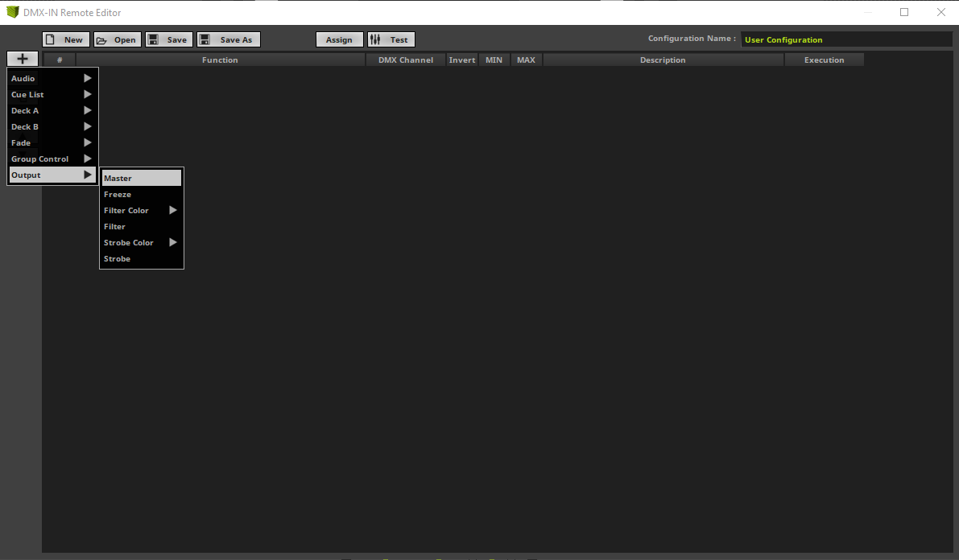Click the Description column header

tap(663, 60)
